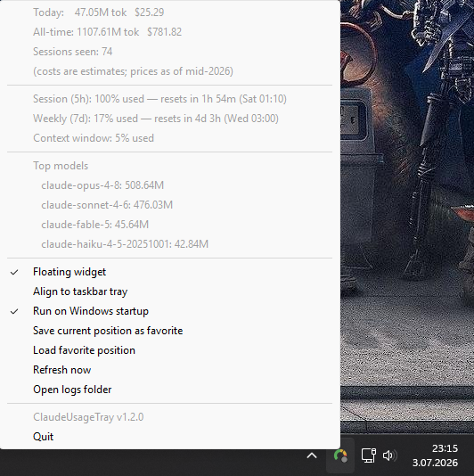Click the costs are estimates note
Image resolution: width=474 pixels, height=476 pixels.
click(170, 71)
